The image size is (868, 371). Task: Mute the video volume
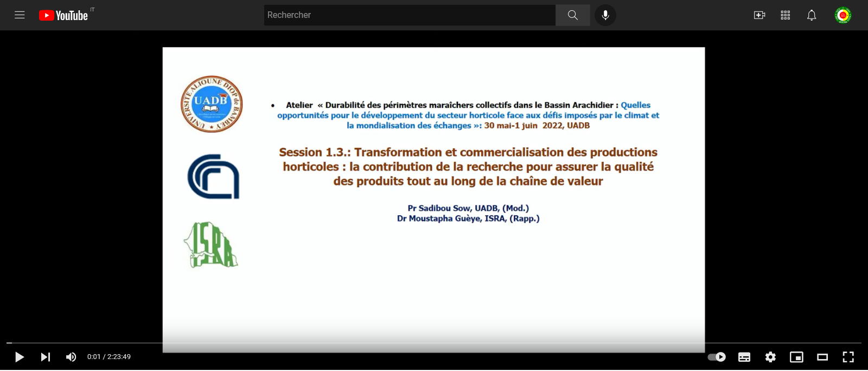71,357
